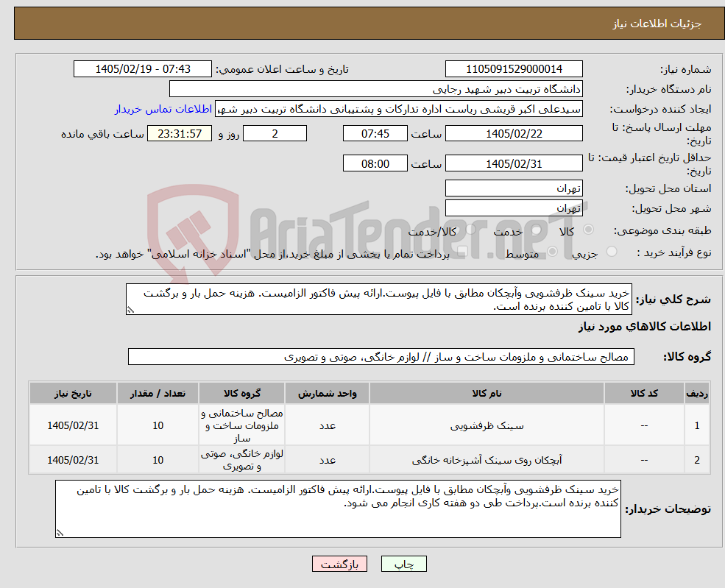Toggle the treasury-bonds payment checkbox

tap(461, 252)
